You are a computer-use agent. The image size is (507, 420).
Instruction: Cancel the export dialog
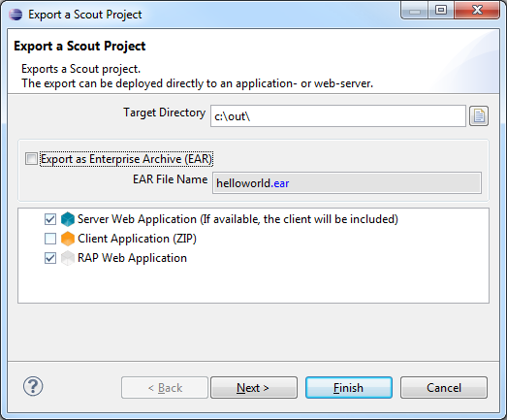click(x=444, y=387)
